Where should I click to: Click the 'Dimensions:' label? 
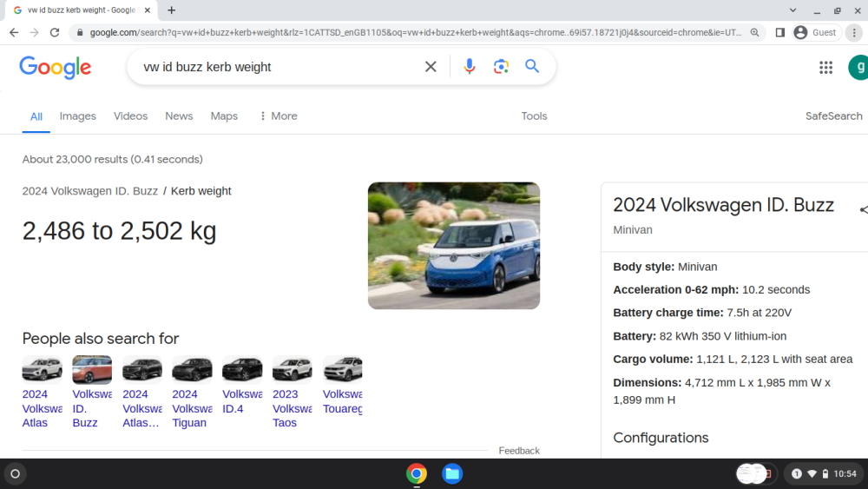(x=648, y=383)
